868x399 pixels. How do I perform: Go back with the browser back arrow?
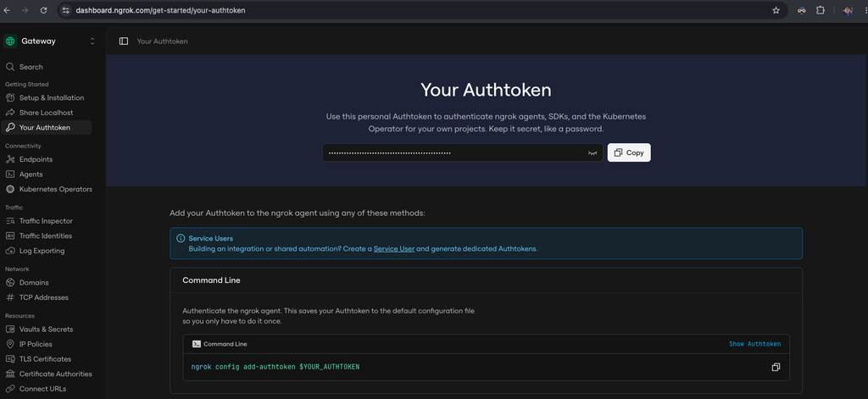(x=7, y=10)
